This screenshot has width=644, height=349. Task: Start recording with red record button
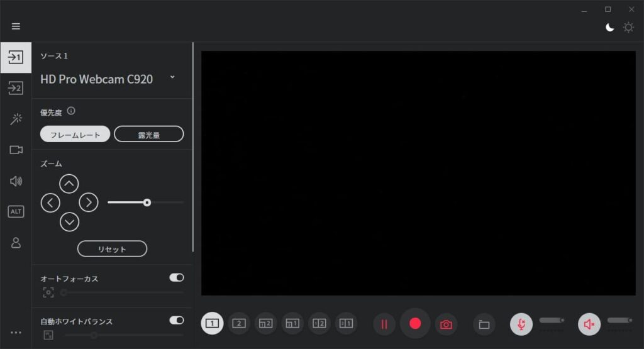pyautogui.click(x=415, y=324)
